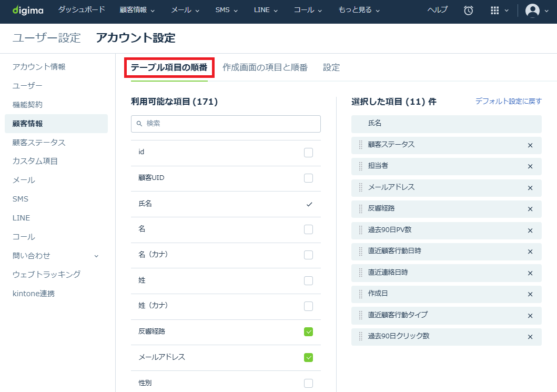Viewport: 557px width, 392px height.
Task: Click drag handle of 反響経路 selected row
Action: click(x=361, y=208)
